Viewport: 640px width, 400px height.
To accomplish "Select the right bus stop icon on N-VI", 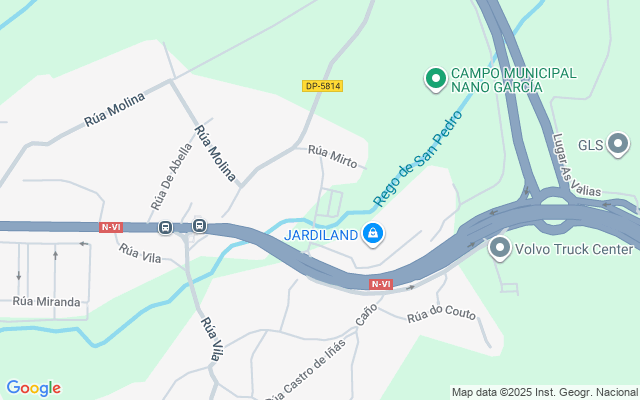I will (x=199, y=225).
